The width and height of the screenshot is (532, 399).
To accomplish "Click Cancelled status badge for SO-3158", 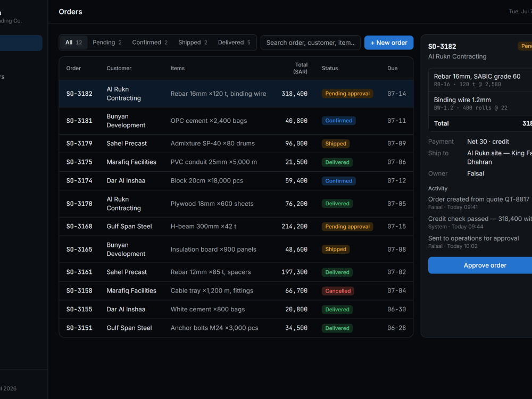I will (x=338, y=291).
